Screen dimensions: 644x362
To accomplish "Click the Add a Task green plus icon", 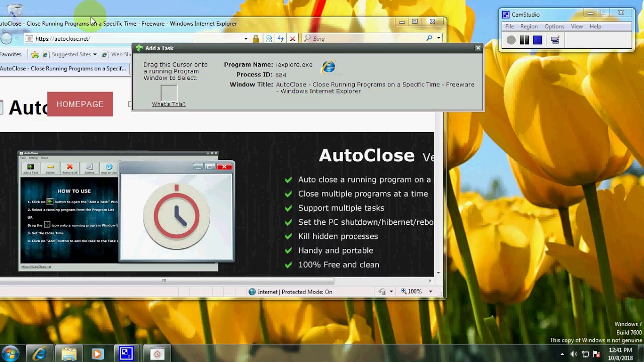I will coord(139,48).
